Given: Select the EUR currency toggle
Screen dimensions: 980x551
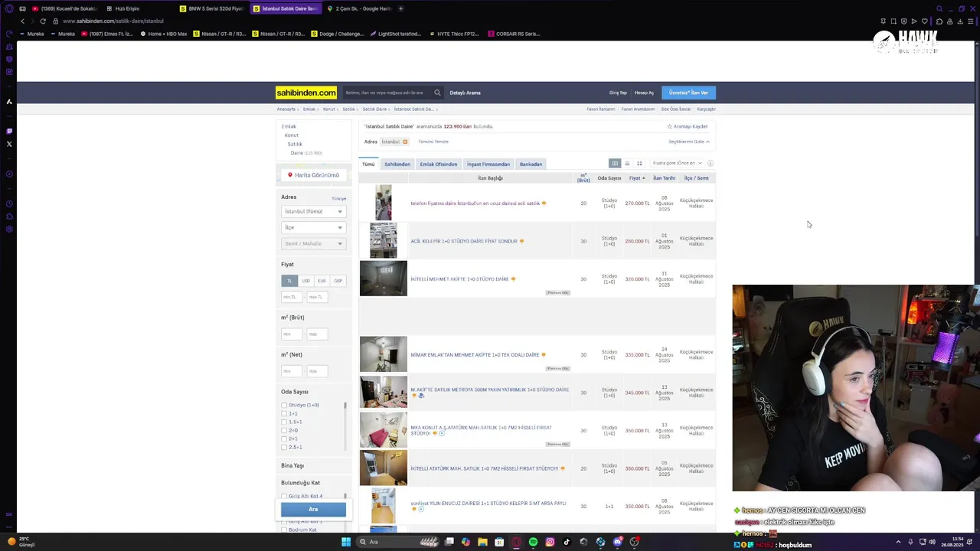Looking at the screenshot, I should click(322, 281).
